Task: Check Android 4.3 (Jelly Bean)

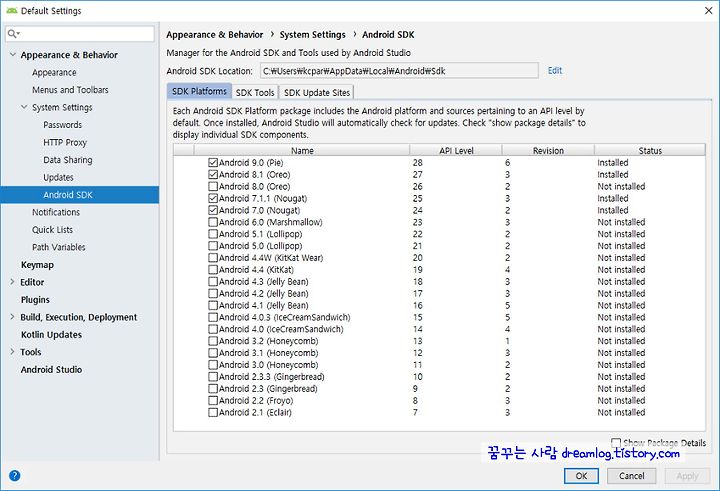Action: 213,282
